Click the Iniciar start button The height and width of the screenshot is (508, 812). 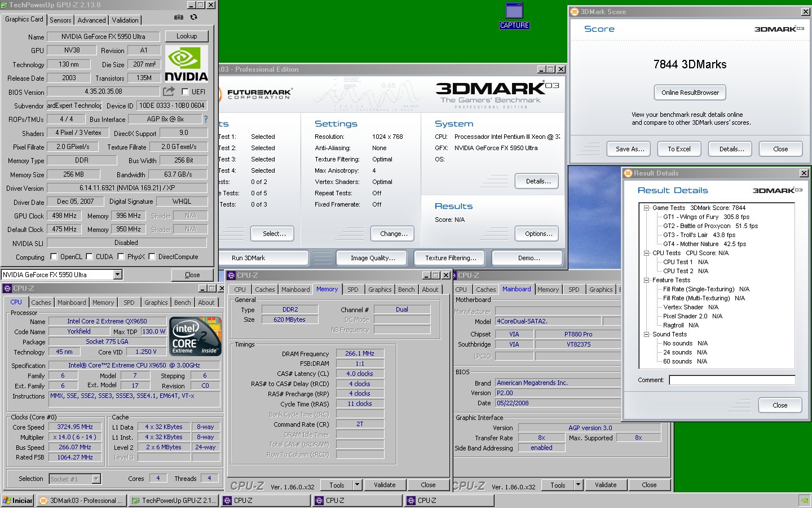point(17,500)
